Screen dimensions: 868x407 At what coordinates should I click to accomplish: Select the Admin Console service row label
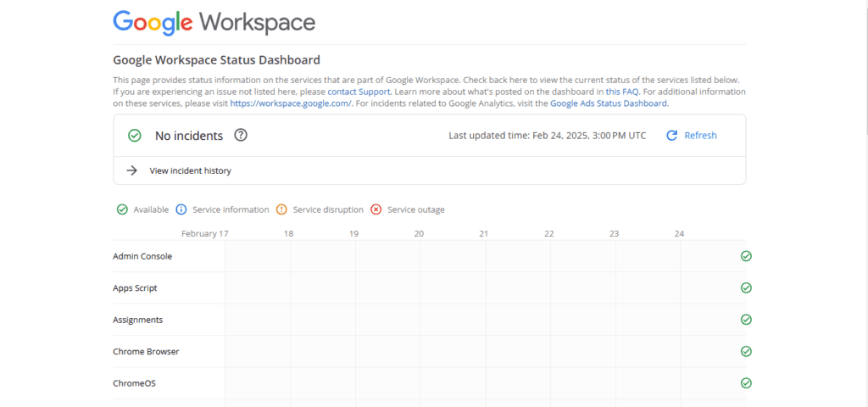[142, 256]
